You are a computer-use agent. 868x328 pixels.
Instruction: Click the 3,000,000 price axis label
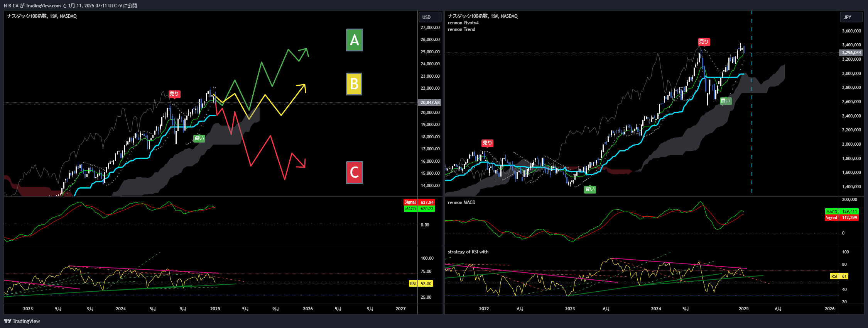tap(851, 73)
